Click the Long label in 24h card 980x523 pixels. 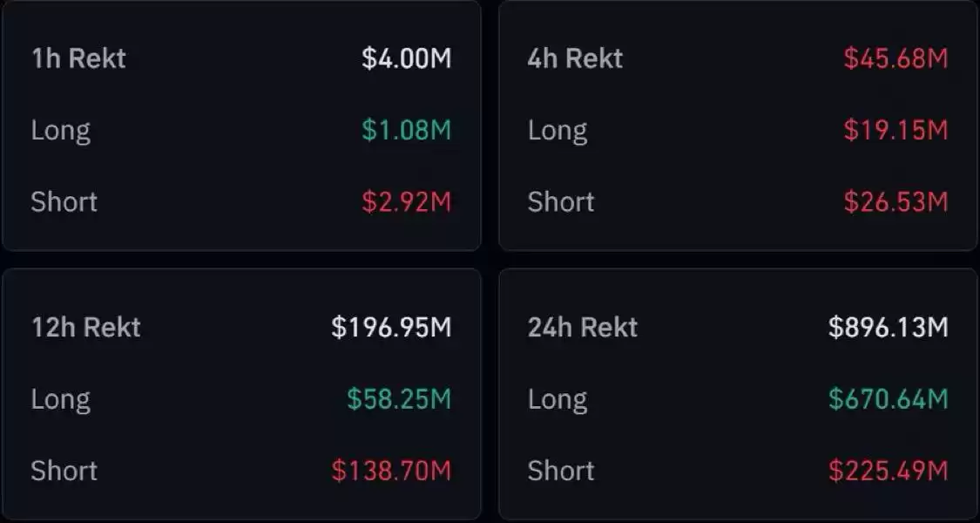(558, 400)
